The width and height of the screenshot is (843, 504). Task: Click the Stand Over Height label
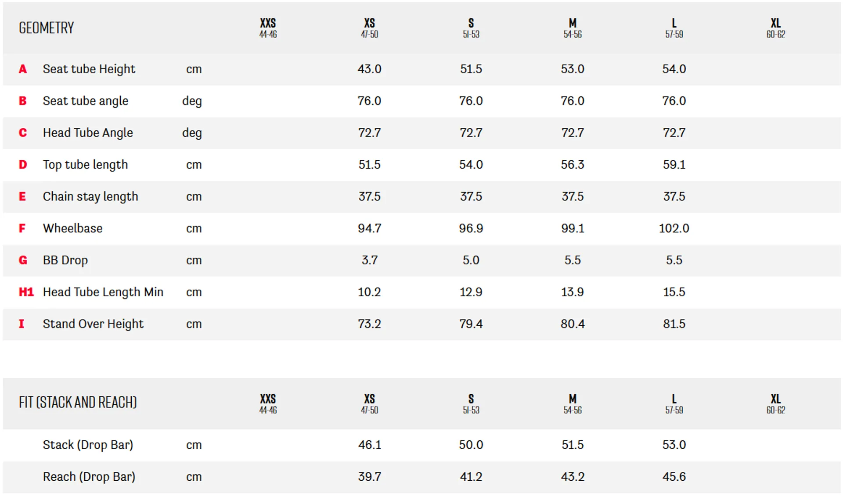(93, 324)
